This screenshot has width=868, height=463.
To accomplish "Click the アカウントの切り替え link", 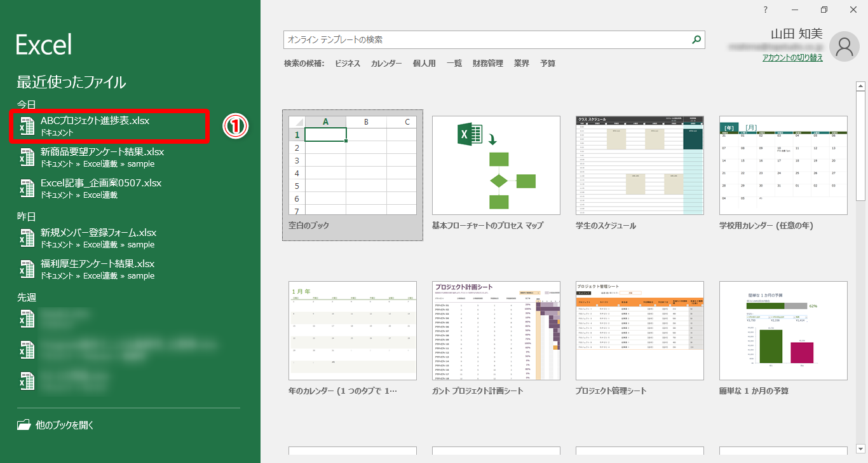I will pos(792,57).
